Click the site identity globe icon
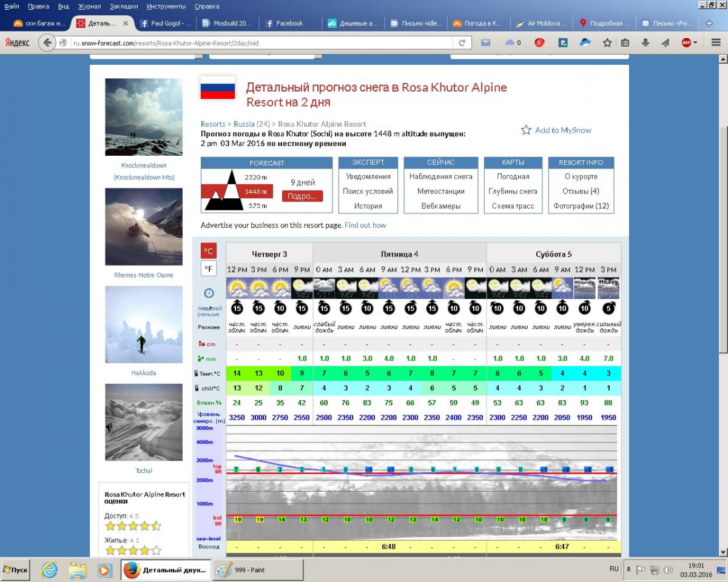The height and width of the screenshot is (582, 728). [64, 43]
